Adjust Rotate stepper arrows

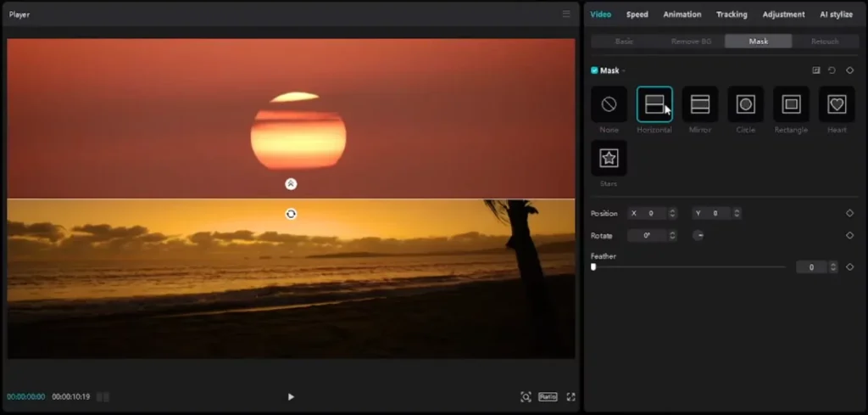(x=672, y=235)
